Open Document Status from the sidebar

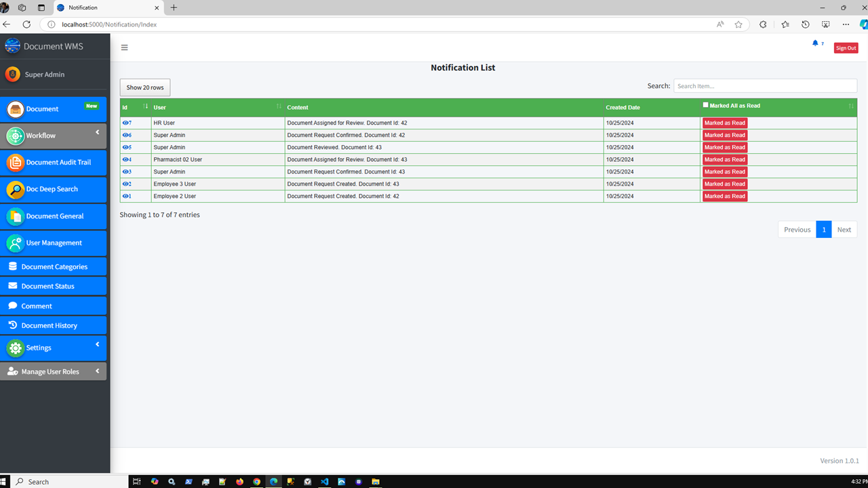click(54, 286)
